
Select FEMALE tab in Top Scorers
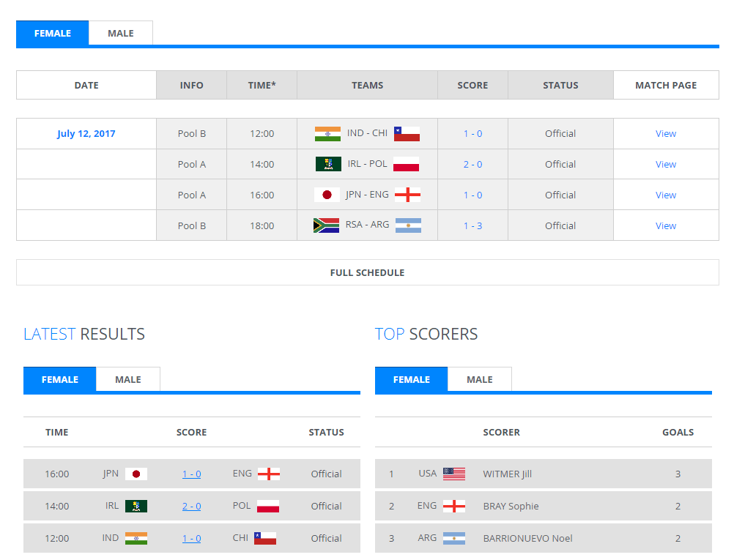(x=412, y=379)
